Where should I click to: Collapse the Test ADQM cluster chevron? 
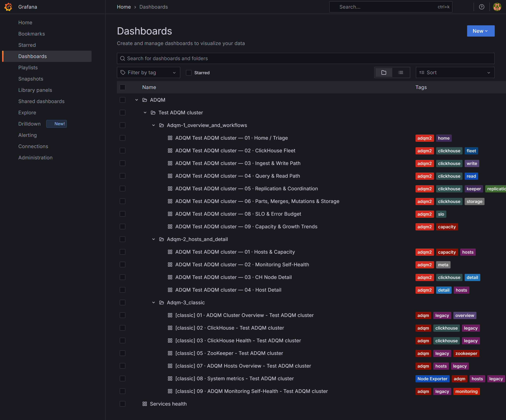[x=145, y=113]
